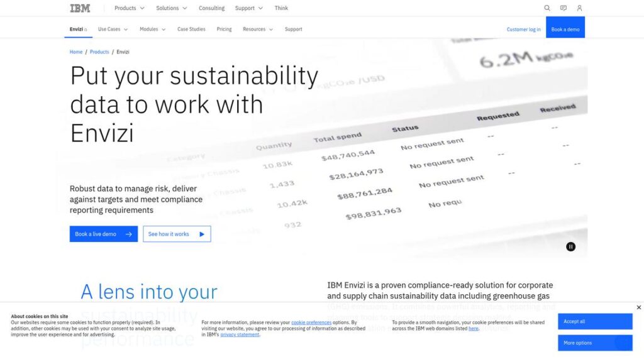This screenshot has height=362, width=644.
Task: Open the chat bubble icon in header
Action: tap(563, 8)
